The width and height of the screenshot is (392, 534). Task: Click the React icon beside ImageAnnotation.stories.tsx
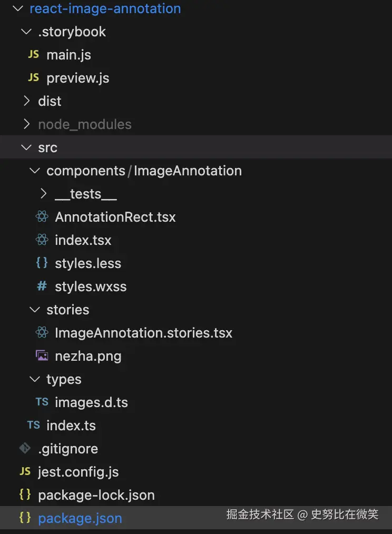click(x=42, y=333)
